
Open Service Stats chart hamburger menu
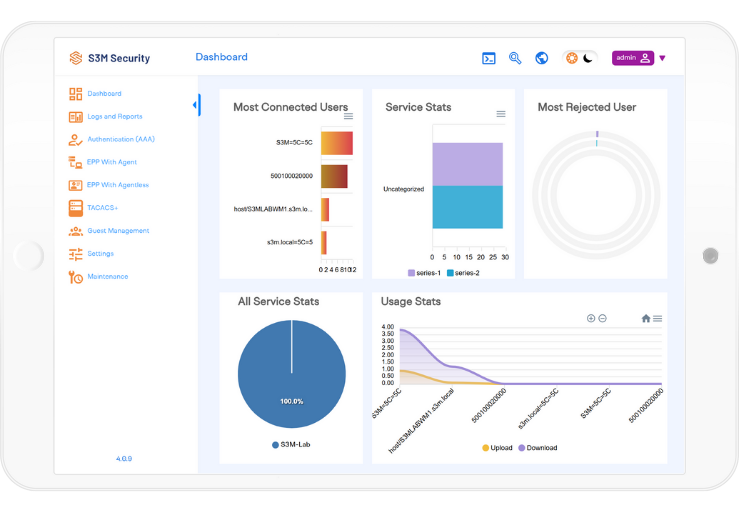coord(501,114)
